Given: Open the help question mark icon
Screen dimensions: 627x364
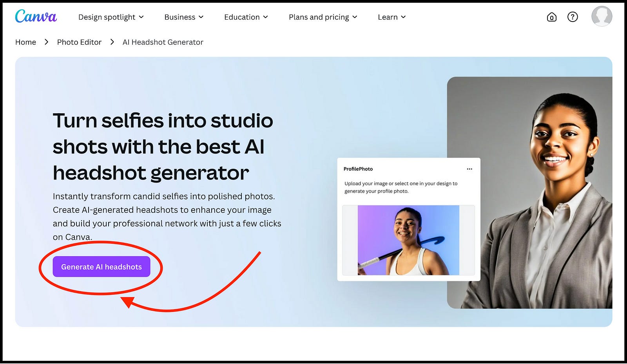Looking at the screenshot, I should click(x=573, y=17).
